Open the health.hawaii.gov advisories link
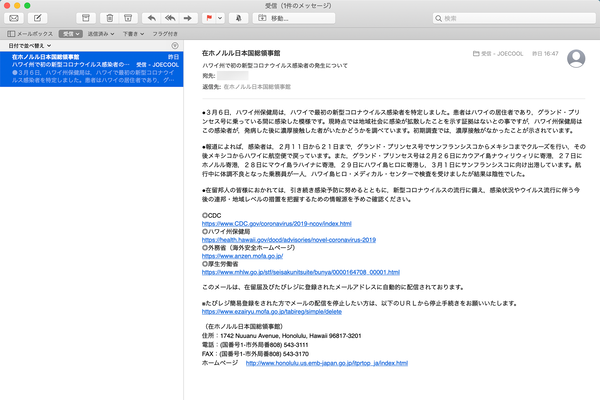Screen dimensions: 600x400 (289, 240)
